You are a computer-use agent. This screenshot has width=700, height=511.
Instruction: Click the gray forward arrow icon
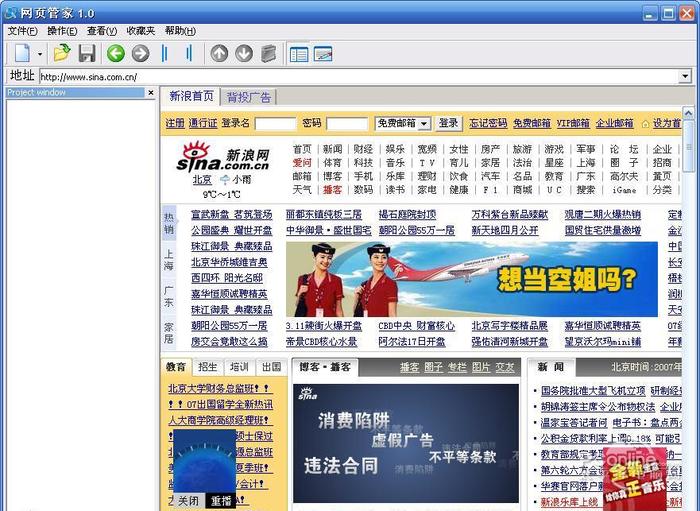coord(140,54)
